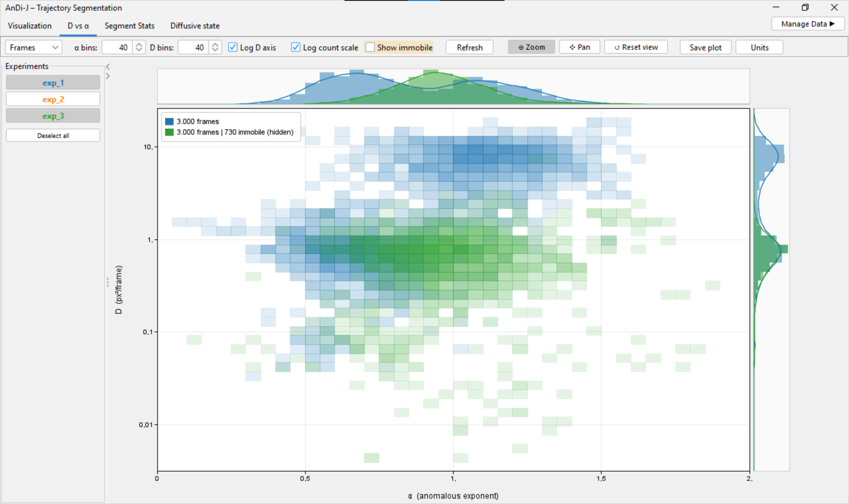Toggle experiment exp_3
The height and width of the screenshot is (504, 849).
(x=53, y=116)
